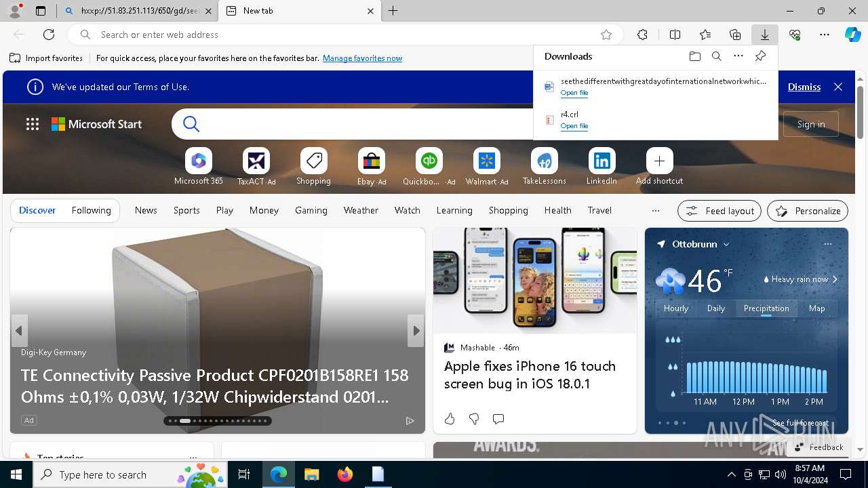Refresh the current page
868x488 pixels.
pos(49,35)
